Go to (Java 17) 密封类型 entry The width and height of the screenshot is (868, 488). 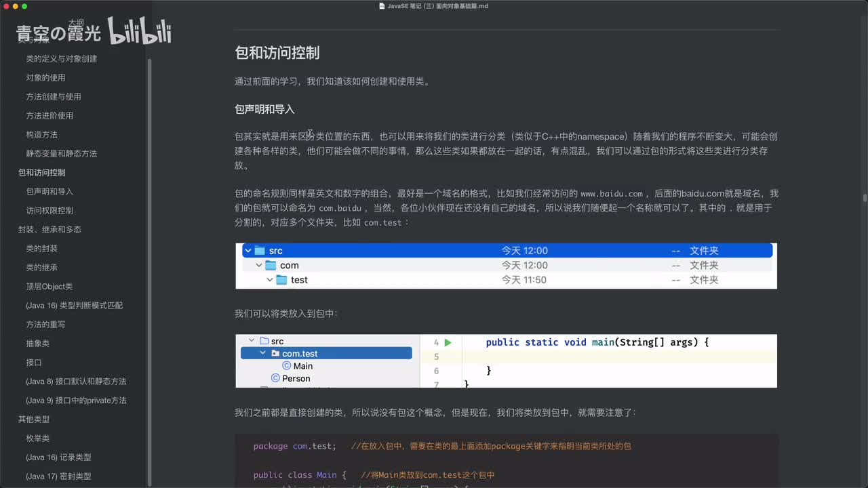(58, 476)
